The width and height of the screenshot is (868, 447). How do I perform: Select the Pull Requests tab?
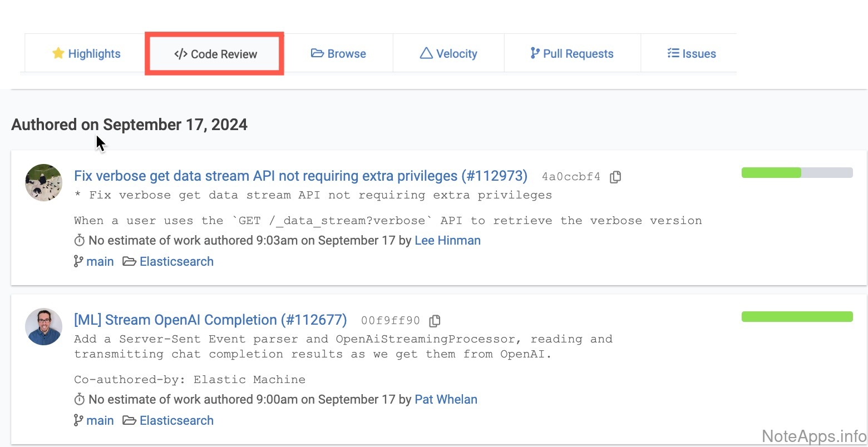572,54
